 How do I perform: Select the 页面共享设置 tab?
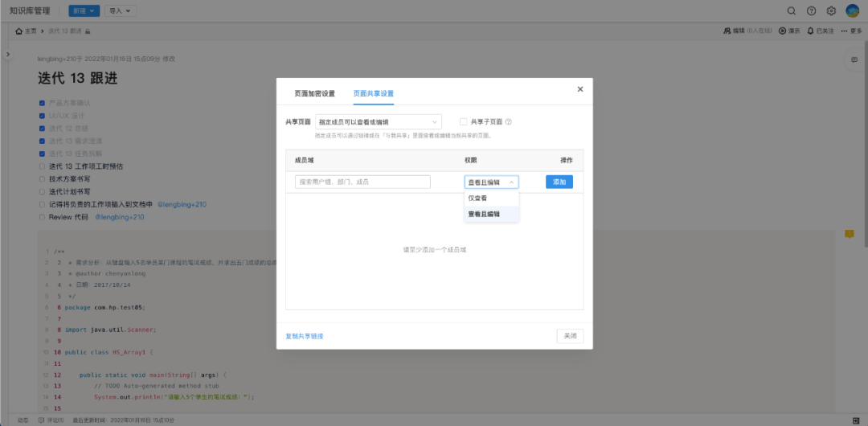[x=373, y=93]
